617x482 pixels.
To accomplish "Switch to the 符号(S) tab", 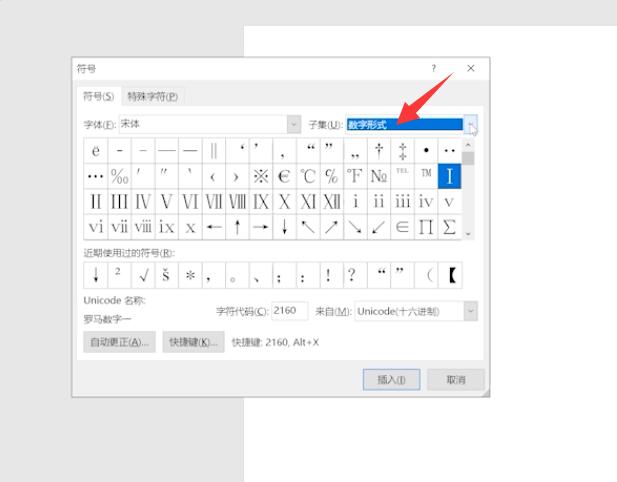I will point(99,96).
